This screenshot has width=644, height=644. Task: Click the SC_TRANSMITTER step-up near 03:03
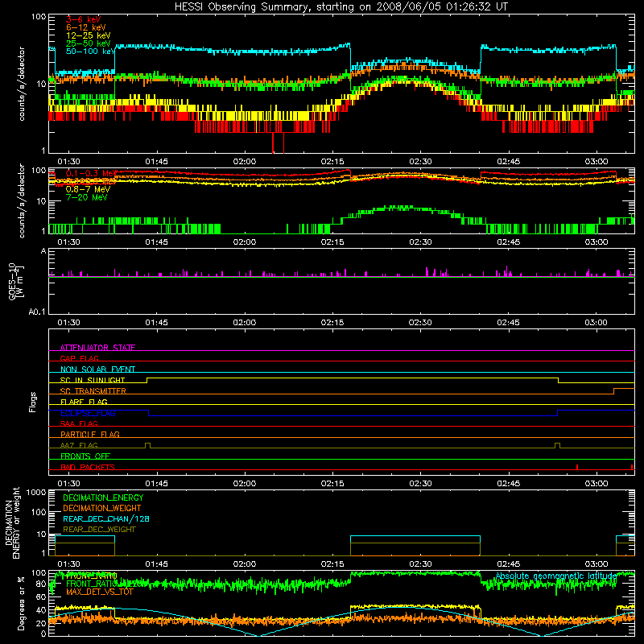pos(614,391)
